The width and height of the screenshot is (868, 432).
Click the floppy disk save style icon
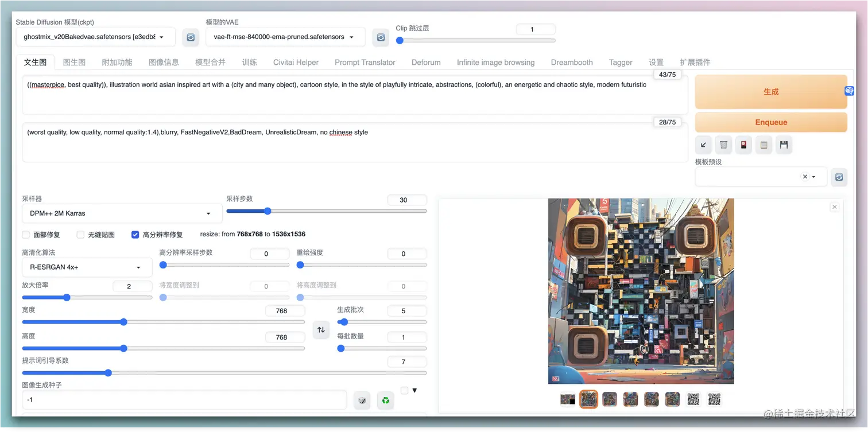(784, 145)
